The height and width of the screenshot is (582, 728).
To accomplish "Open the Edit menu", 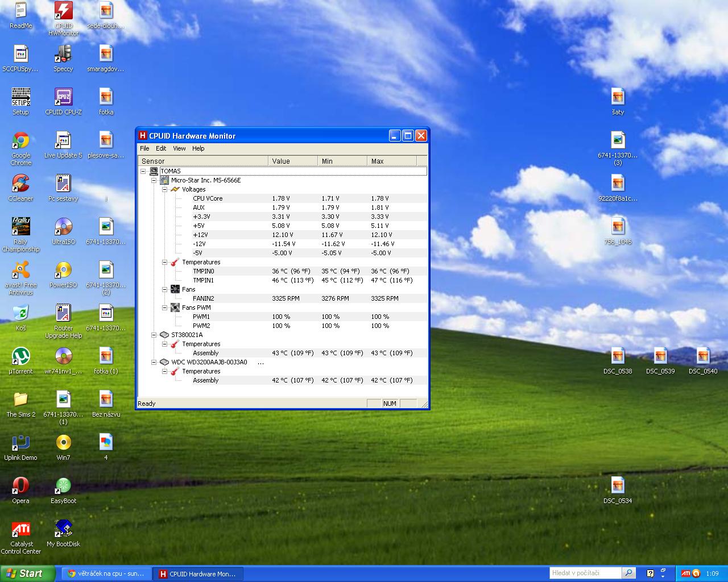I will point(161,148).
